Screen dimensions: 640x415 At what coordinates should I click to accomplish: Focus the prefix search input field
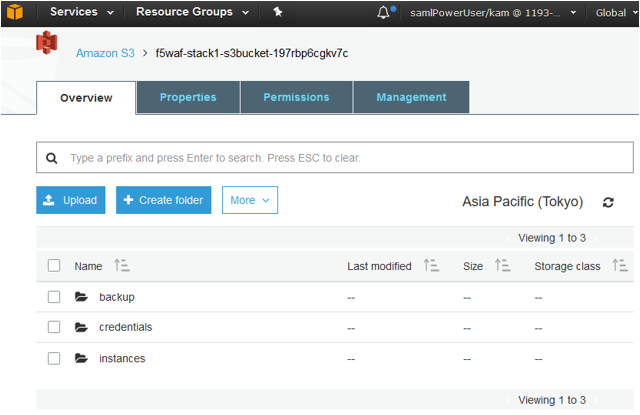tap(335, 158)
